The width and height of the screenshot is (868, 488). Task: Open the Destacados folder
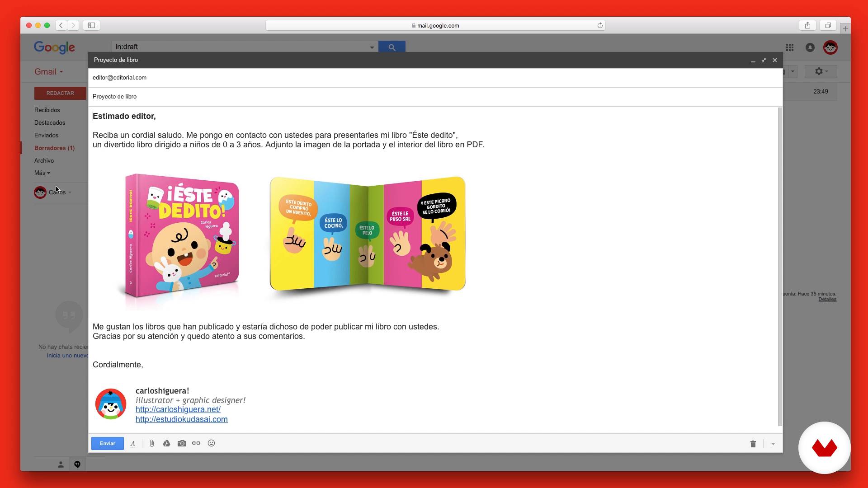point(50,123)
